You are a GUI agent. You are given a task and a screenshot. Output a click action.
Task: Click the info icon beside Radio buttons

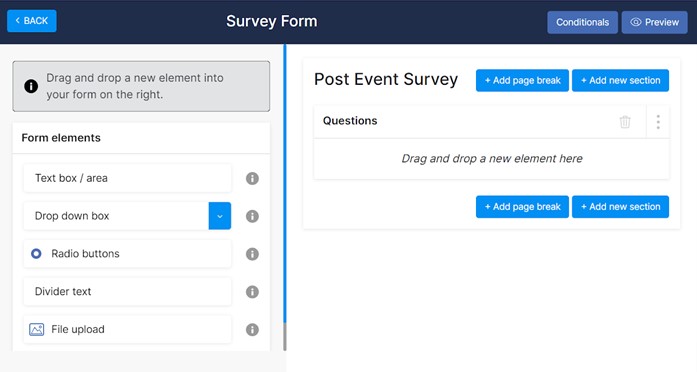[252, 254]
